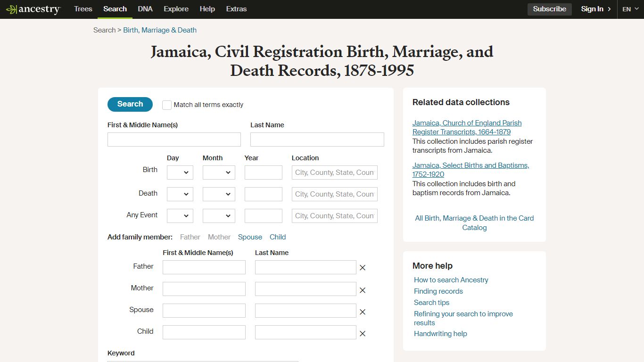Click the Ancestry logo
Viewport: 644px width, 362px height.
point(33,9)
